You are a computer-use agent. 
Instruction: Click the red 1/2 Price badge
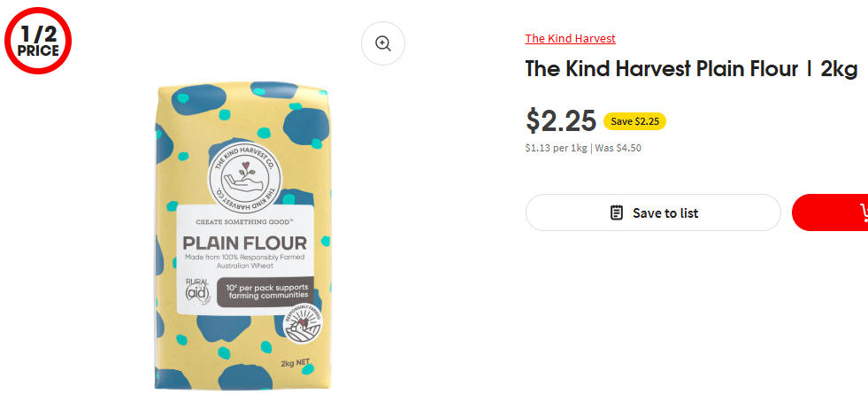tap(37, 42)
